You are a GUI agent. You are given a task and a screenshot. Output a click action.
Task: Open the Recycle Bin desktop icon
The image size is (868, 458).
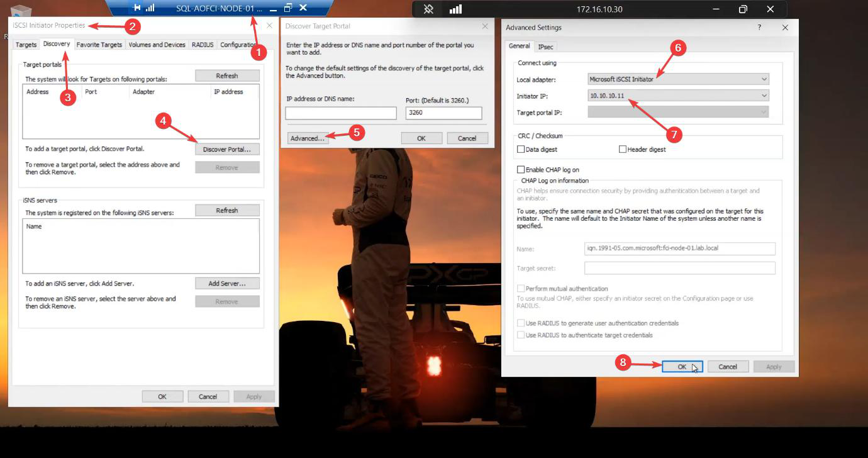click(x=21, y=11)
